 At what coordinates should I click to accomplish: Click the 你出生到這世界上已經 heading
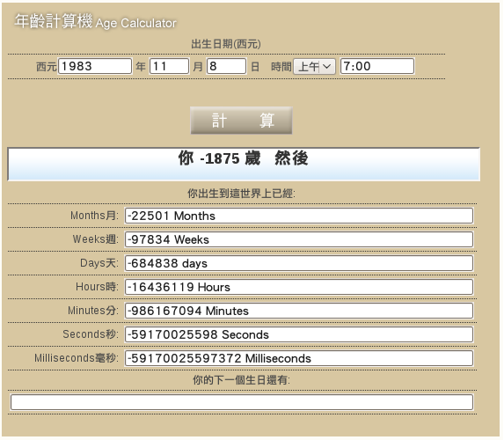tap(241, 194)
